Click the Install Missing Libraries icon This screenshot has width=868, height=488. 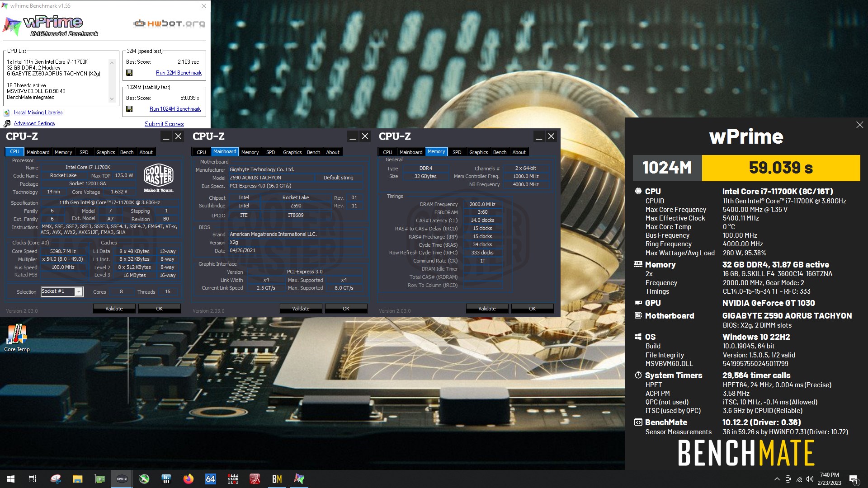pos(7,113)
